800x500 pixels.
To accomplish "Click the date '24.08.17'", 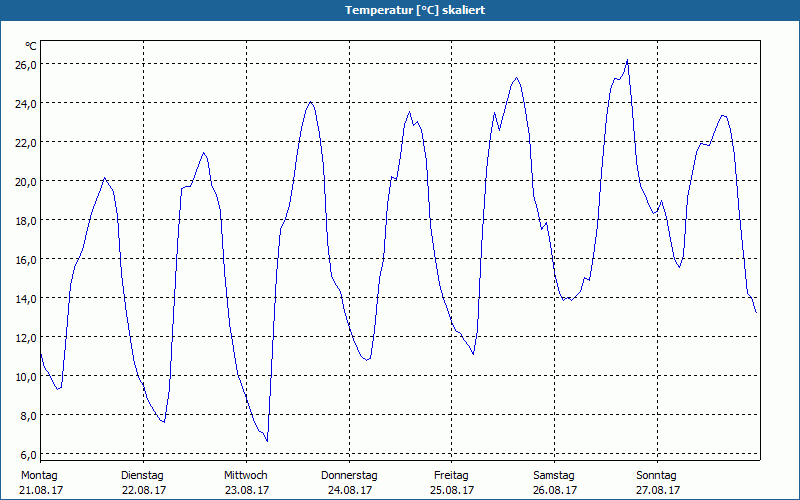I will tap(350, 490).
